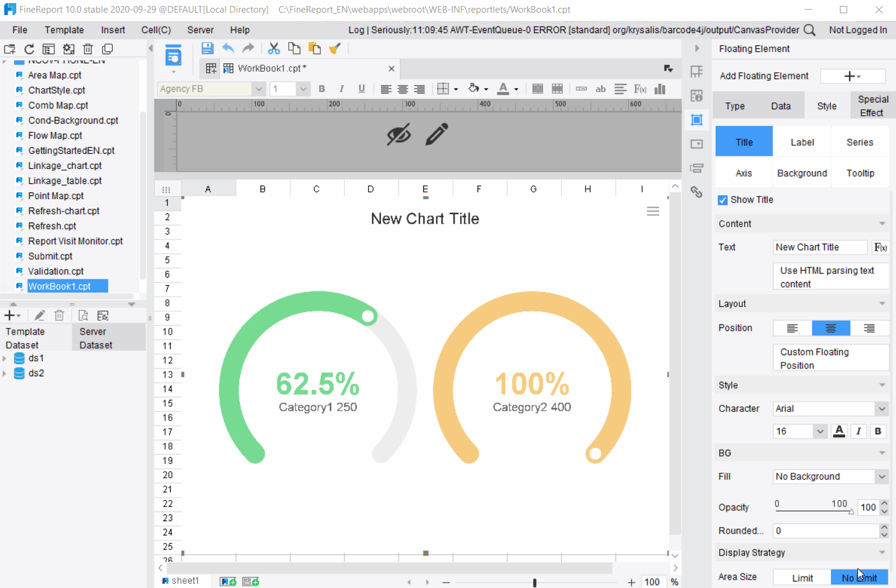Image resolution: width=896 pixels, height=588 pixels.
Task: Add a new dataset with the plus icon
Action: pos(8,315)
